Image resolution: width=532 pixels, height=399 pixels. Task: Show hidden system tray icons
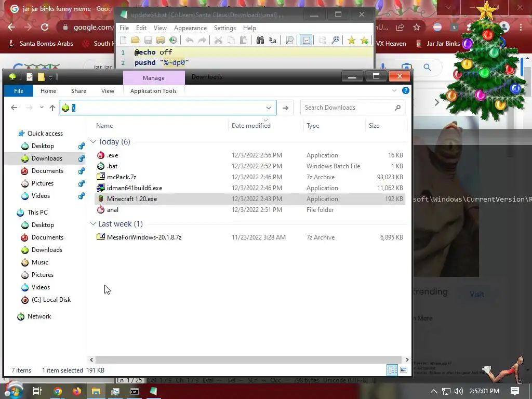(x=433, y=391)
